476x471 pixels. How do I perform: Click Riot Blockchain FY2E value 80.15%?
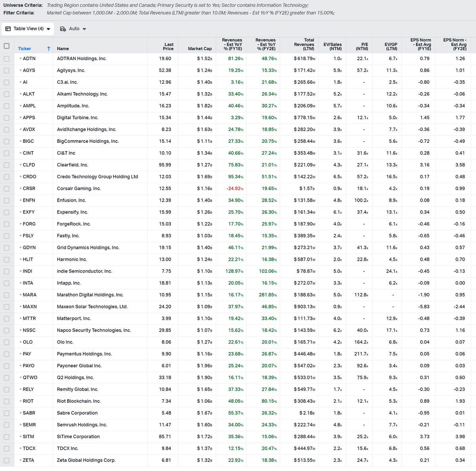click(269, 401)
